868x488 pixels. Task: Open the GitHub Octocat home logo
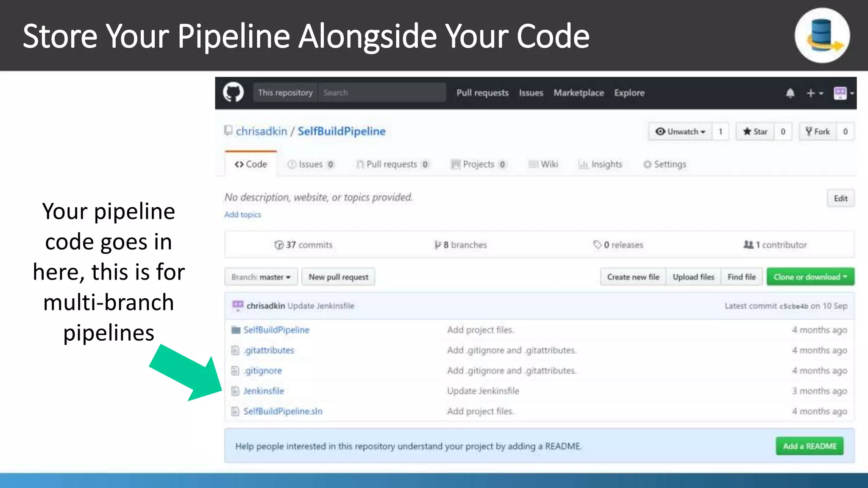point(234,92)
